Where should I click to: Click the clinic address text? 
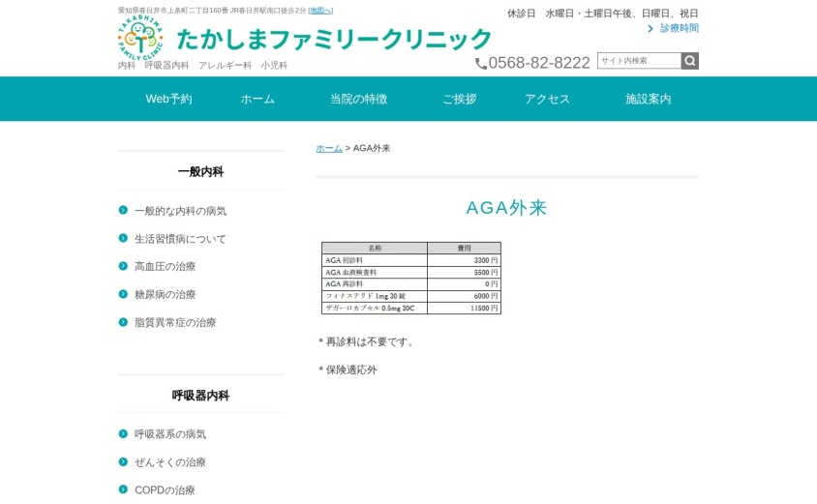(212, 11)
